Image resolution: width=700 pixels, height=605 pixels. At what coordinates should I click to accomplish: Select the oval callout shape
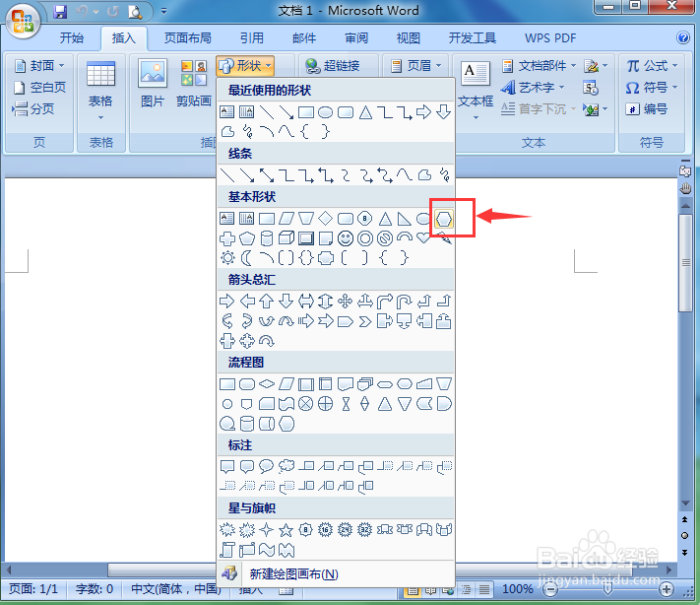[266, 466]
